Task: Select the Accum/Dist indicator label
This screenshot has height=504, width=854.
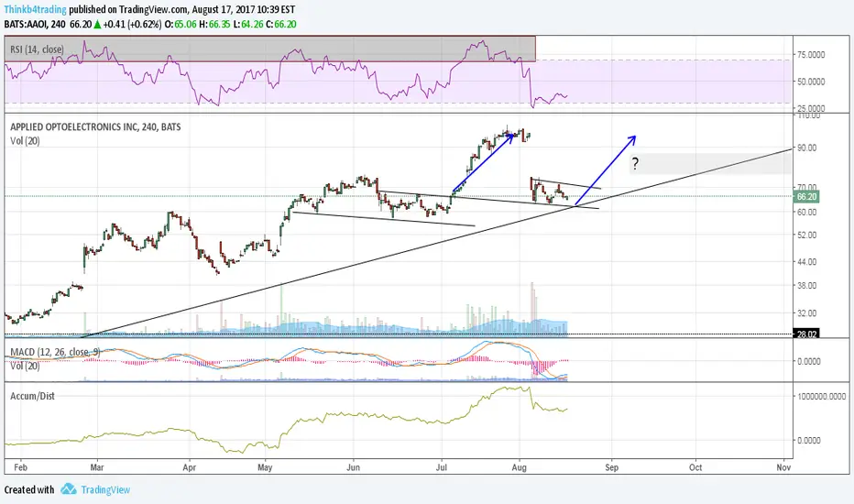Action: 33,396
